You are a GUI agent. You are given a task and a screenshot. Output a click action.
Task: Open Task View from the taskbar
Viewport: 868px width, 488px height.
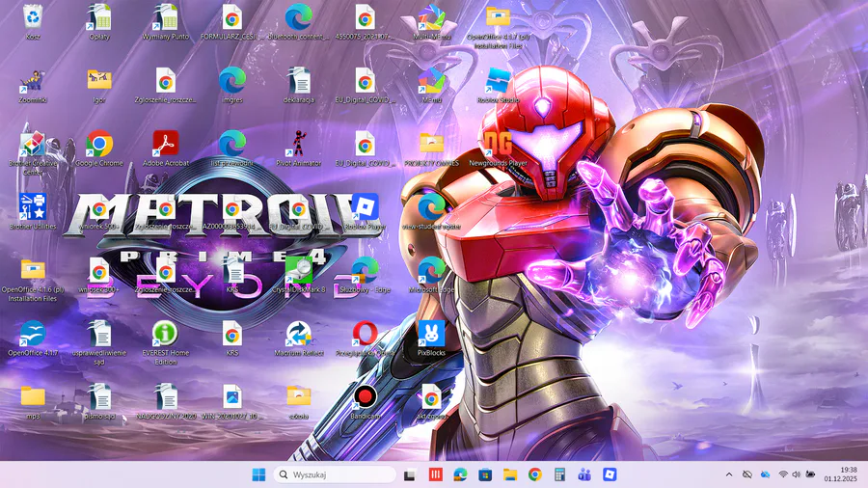[x=410, y=474]
